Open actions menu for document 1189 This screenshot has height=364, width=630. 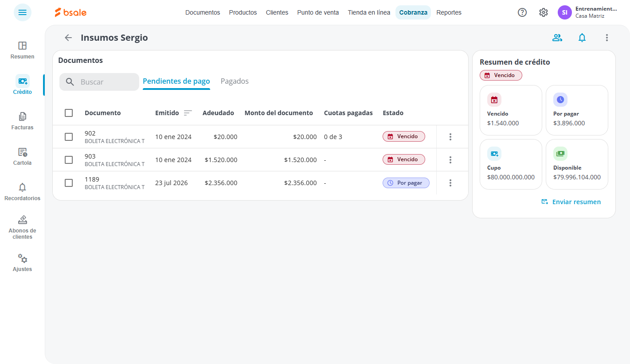450,183
